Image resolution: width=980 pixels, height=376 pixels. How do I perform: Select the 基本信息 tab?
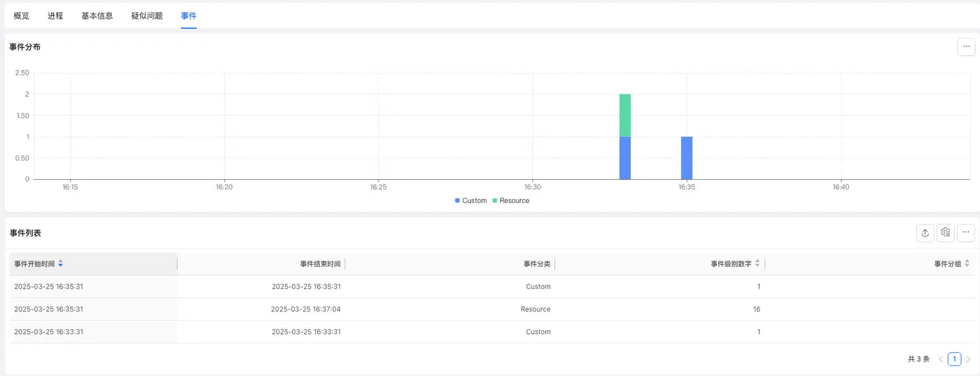pyautogui.click(x=97, y=16)
